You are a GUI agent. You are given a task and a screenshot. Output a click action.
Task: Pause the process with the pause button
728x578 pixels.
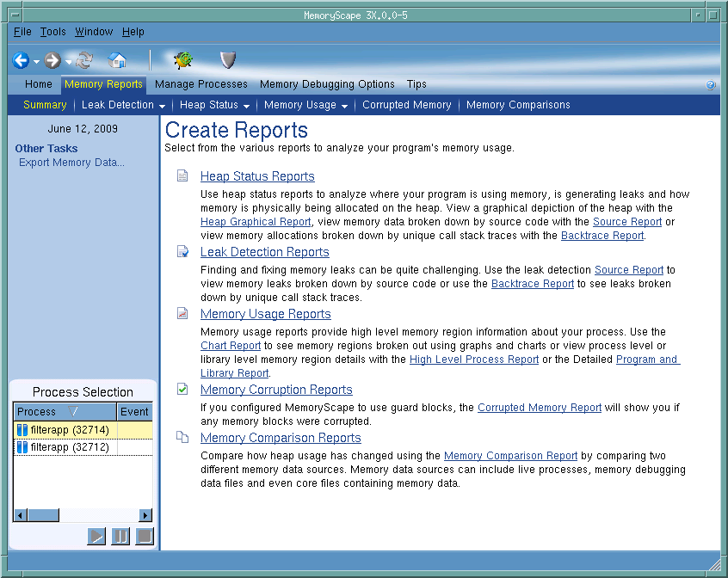pyautogui.click(x=120, y=537)
